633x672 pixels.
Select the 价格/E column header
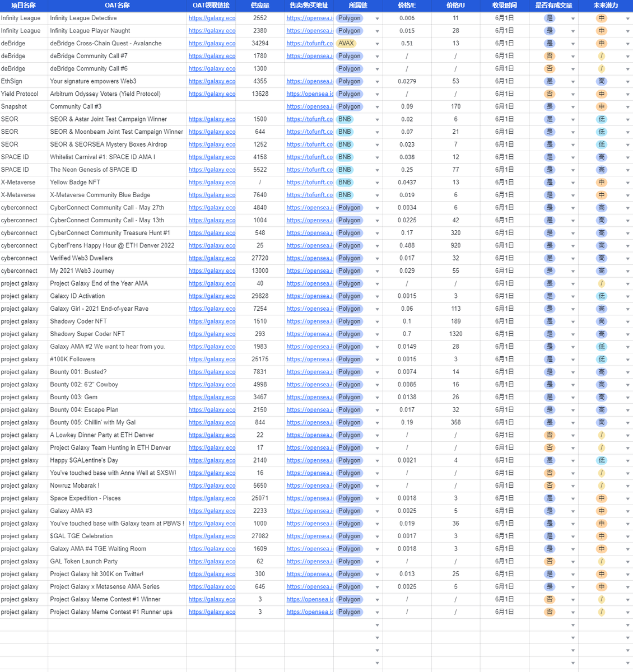pyautogui.click(x=407, y=6)
